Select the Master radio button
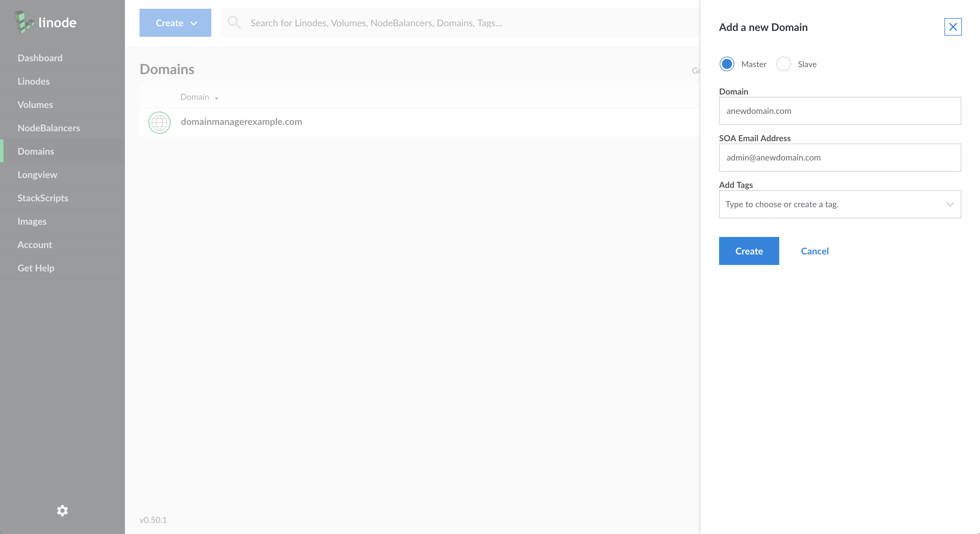This screenshot has width=980, height=534. [727, 64]
